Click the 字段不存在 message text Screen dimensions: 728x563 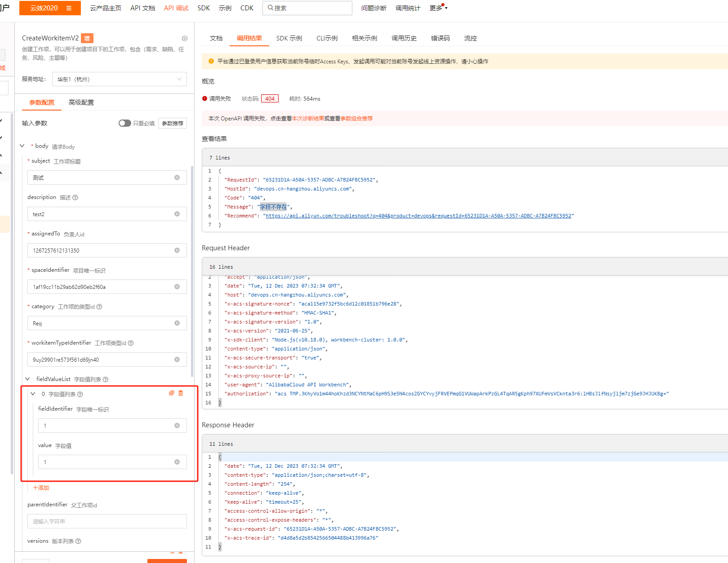(x=273, y=207)
